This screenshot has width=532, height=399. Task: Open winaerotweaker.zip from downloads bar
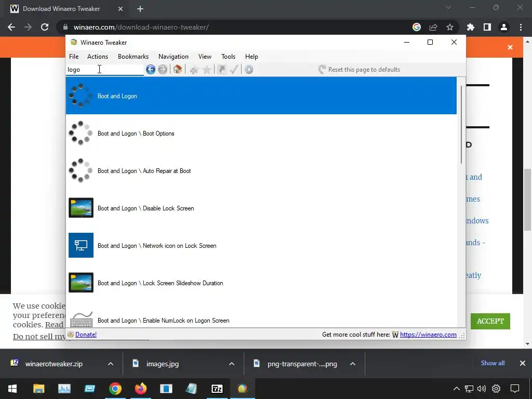tap(54, 364)
